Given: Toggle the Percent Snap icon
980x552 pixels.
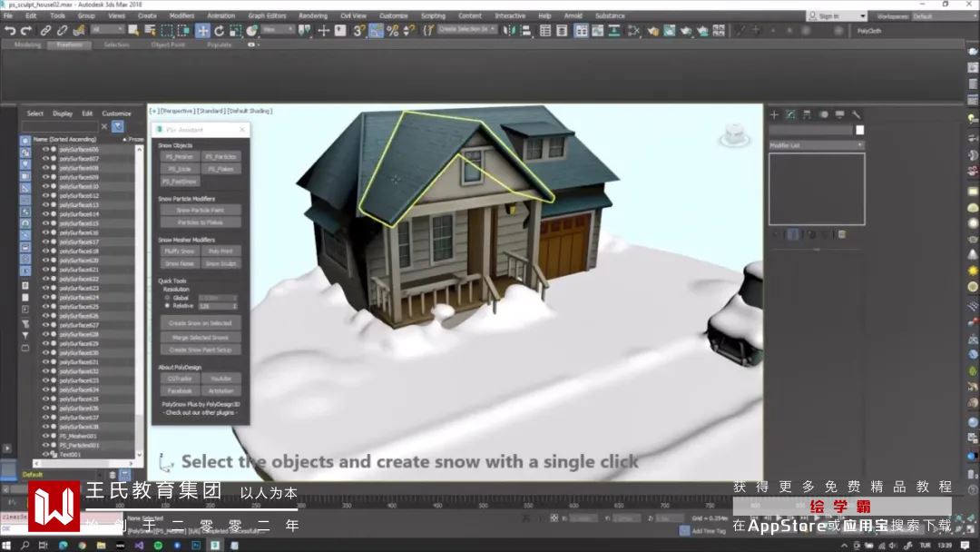Looking at the screenshot, I should [x=393, y=30].
